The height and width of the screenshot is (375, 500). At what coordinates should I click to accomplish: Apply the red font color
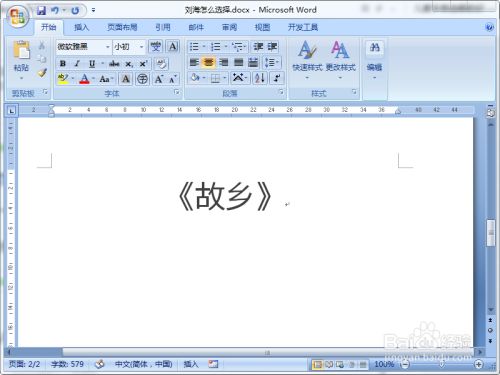pos(85,79)
